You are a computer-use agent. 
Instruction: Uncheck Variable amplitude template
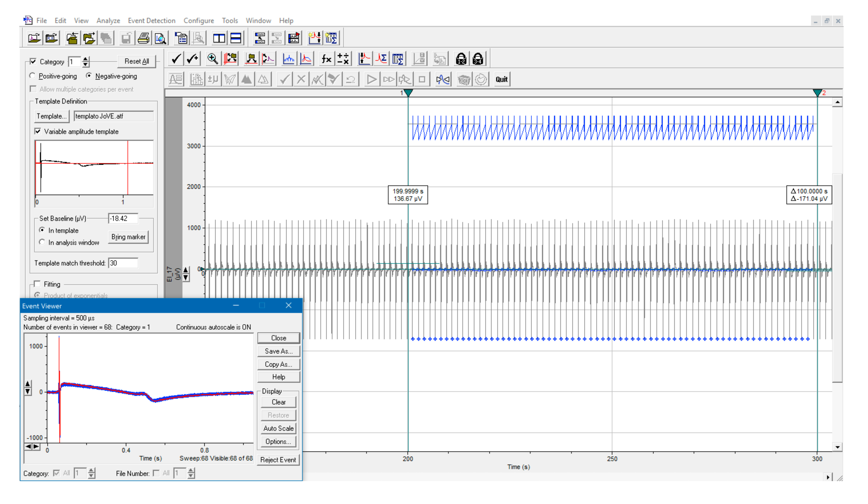pos(38,131)
